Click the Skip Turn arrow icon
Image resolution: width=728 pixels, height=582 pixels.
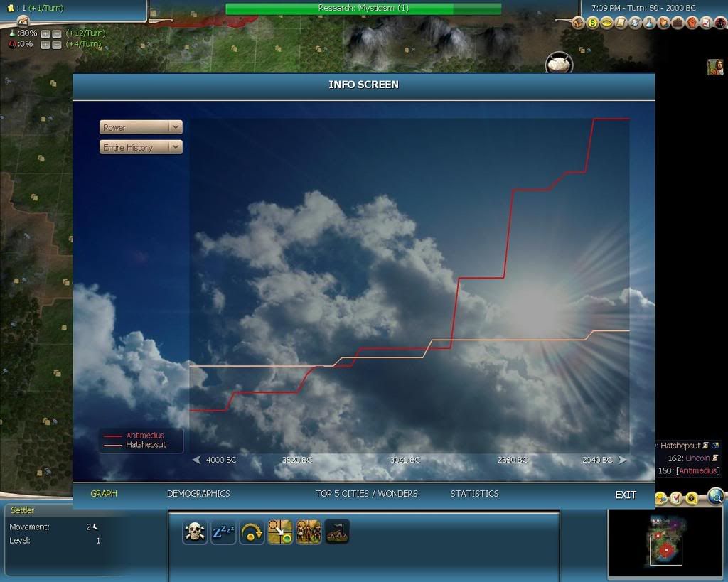click(252, 532)
